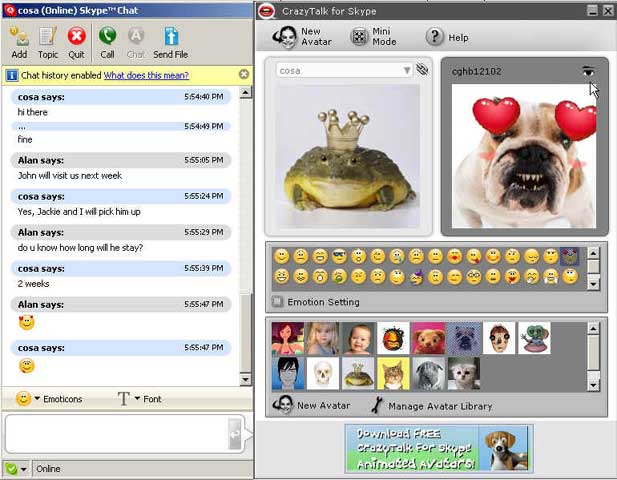
Task: Click the heart-eyes emoticon Alan sent
Action: click(26, 323)
